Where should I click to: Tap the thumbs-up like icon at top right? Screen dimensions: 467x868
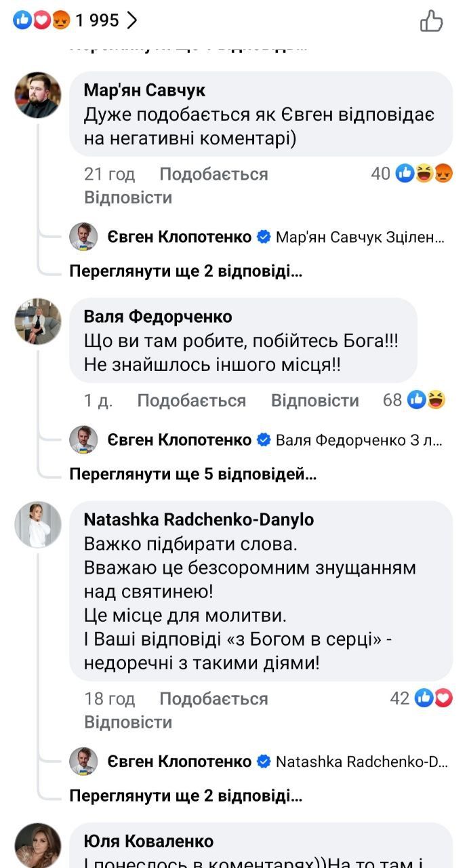coord(431,21)
